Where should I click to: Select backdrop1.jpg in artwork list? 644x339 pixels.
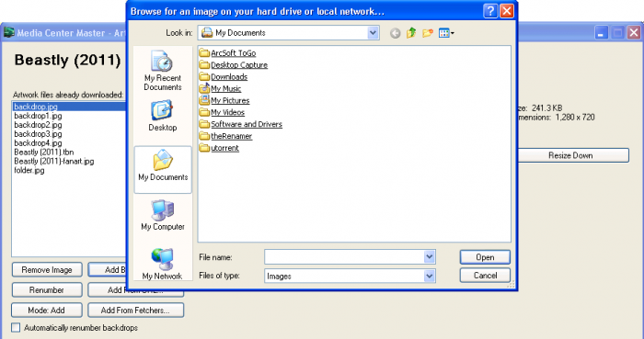[x=39, y=116]
